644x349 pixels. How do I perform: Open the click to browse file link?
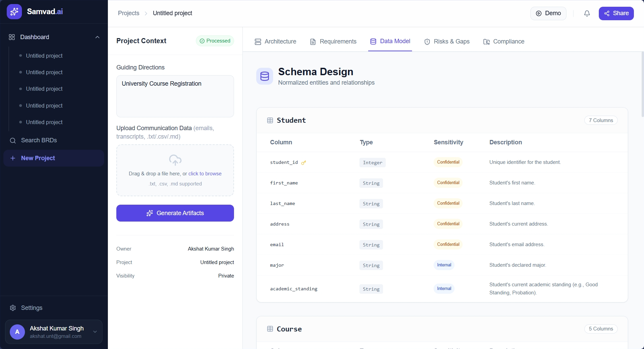pyautogui.click(x=205, y=173)
